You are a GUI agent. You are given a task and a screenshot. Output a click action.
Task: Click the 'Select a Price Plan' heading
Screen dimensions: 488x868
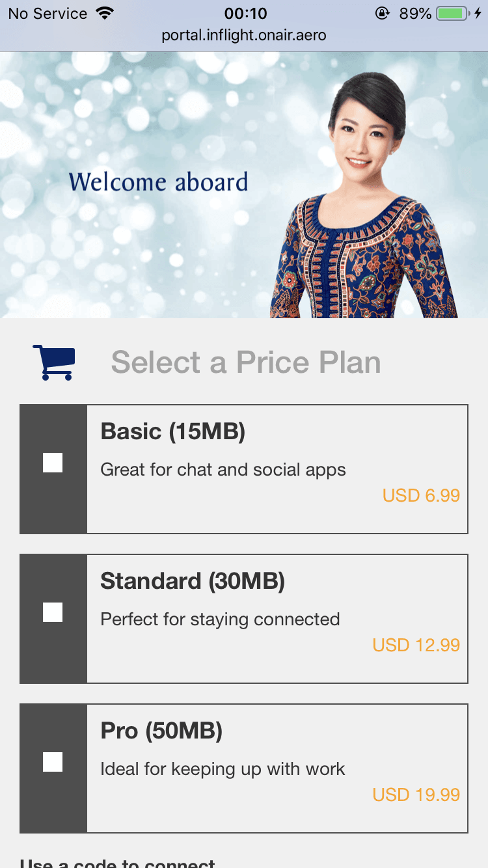coord(246,362)
